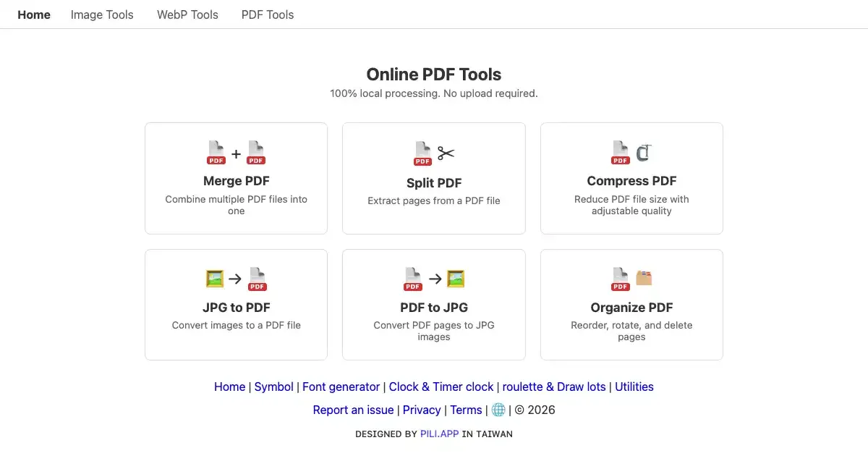Image resolution: width=868 pixels, height=456 pixels.
Task: Click the picture-to-PDF icon in JPG to PDF
Action: (x=236, y=279)
